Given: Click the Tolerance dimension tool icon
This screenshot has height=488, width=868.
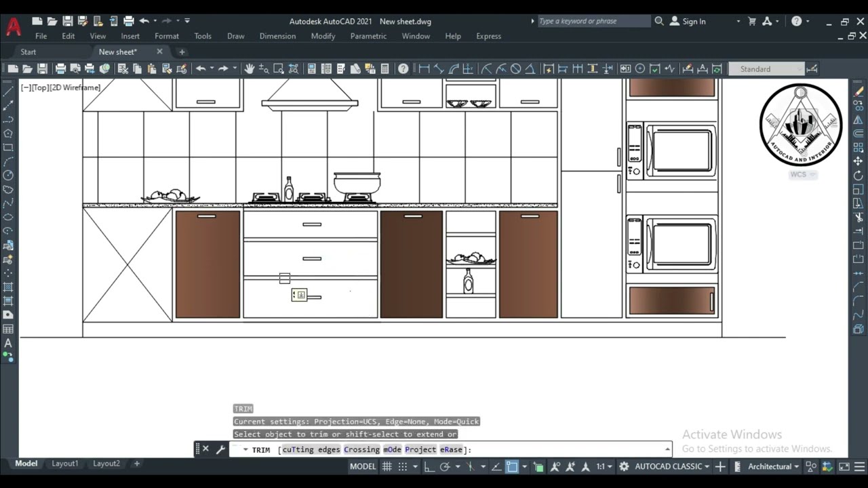Looking at the screenshot, I should point(625,68).
